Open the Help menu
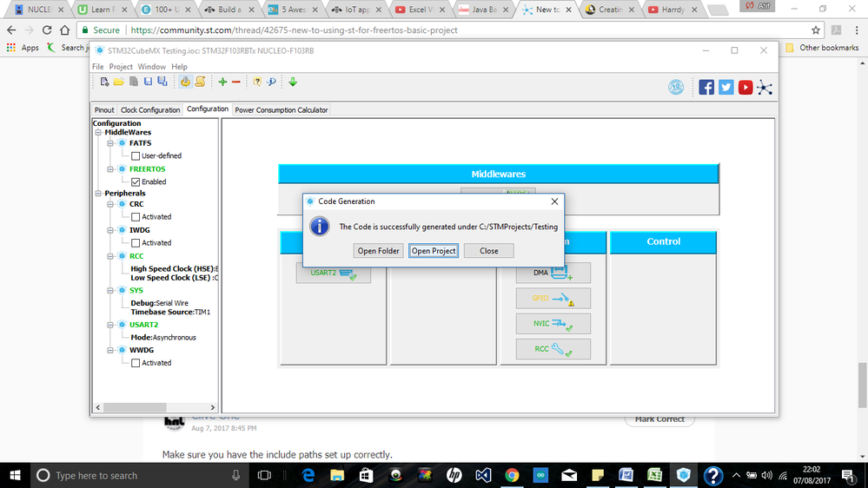The width and height of the screenshot is (868, 488). [x=179, y=66]
